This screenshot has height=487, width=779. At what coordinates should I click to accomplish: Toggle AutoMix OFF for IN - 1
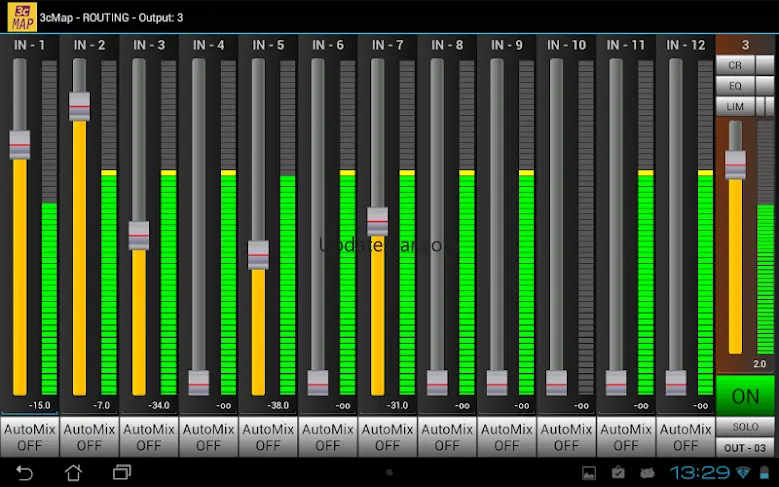(30, 437)
